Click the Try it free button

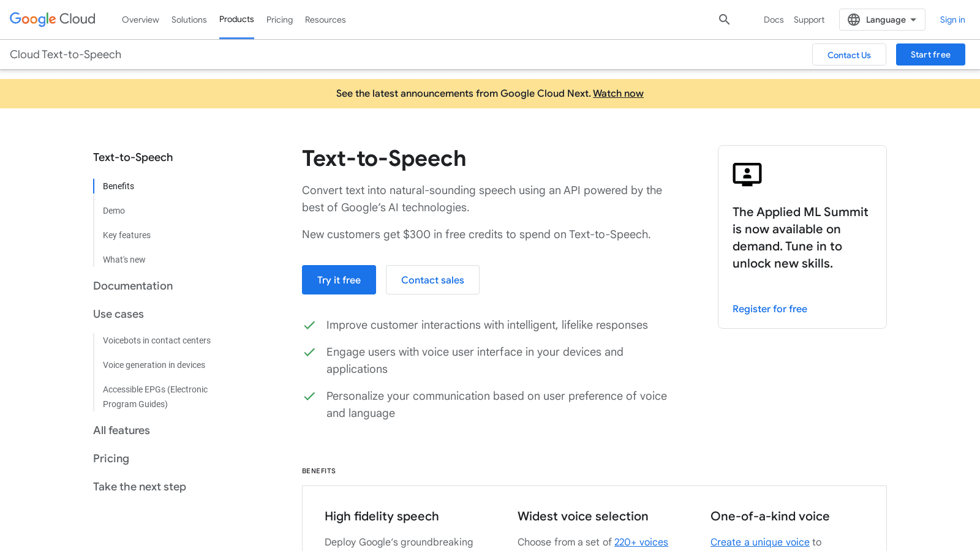tap(339, 280)
